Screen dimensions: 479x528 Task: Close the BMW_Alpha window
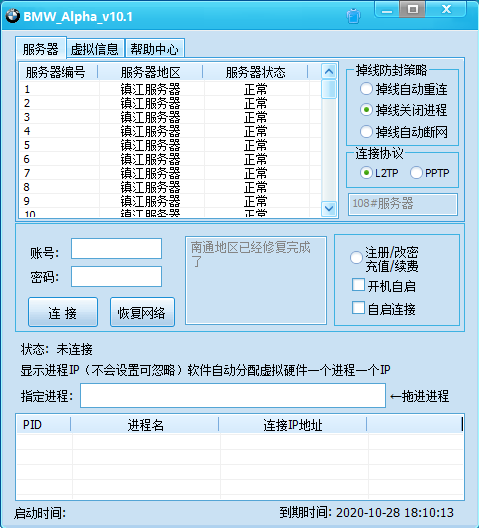[x=446, y=9]
